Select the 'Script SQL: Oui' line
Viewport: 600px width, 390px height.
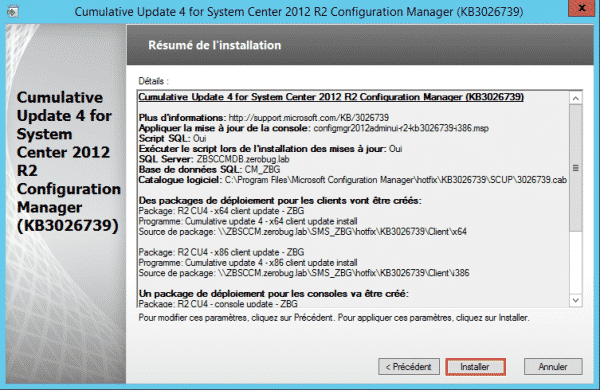point(172,138)
